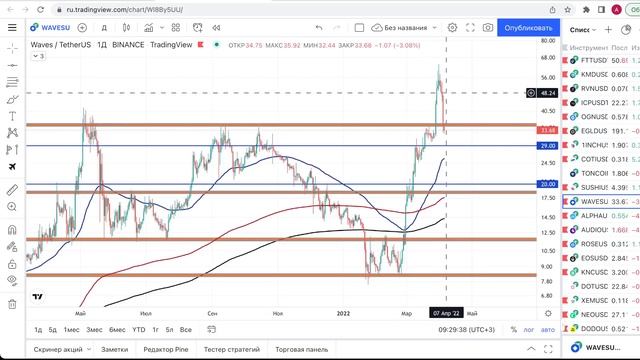The height and width of the screenshot is (360, 640).
Task: Create an alert with the alert icon
Action: pyautogui.click(x=198, y=27)
